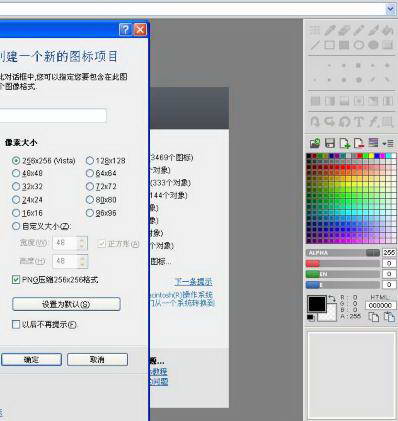The height and width of the screenshot is (421, 398).
Task: Click the dialog's question mark help button
Action: coord(125,30)
